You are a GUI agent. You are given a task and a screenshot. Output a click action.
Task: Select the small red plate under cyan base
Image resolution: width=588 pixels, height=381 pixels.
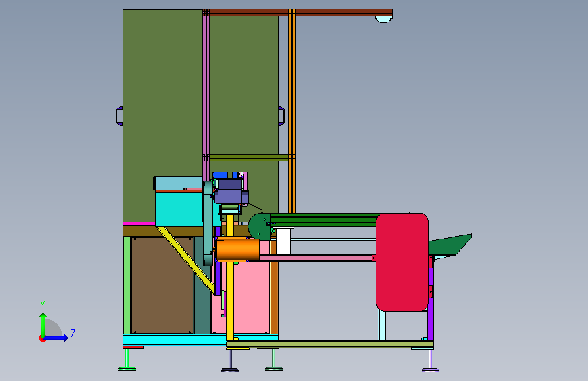coord(133,347)
